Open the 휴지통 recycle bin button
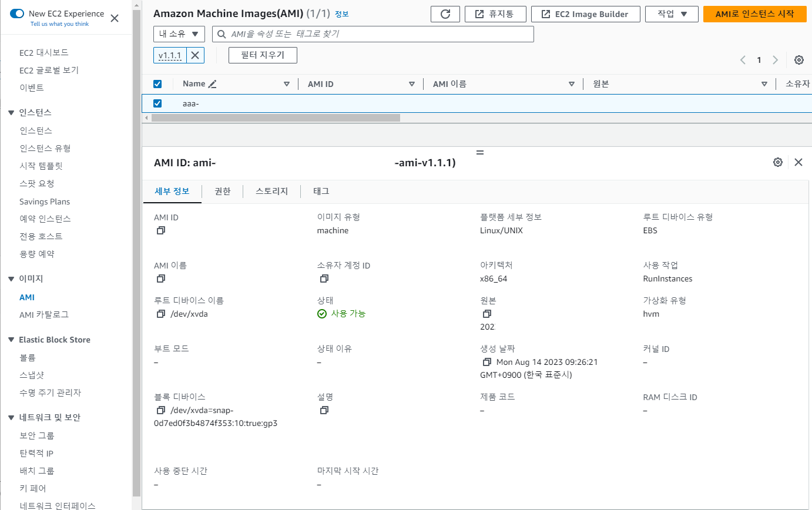Image resolution: width=812 pixels, height=510 pixels. (495, 14)
